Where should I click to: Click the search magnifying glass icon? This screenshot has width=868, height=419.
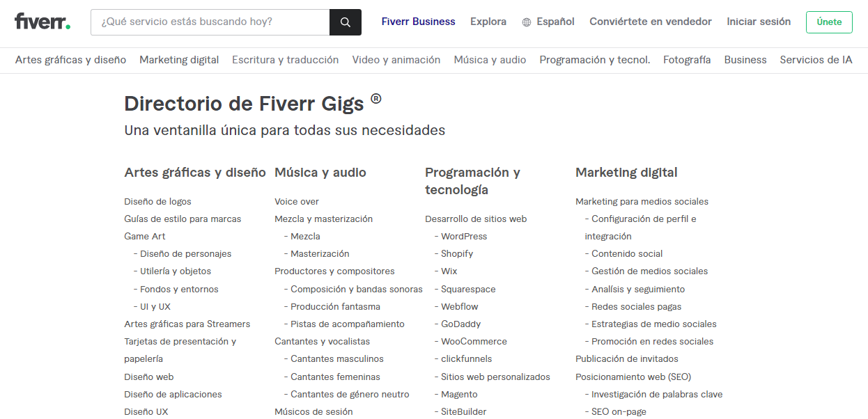[x=346, y=22]
